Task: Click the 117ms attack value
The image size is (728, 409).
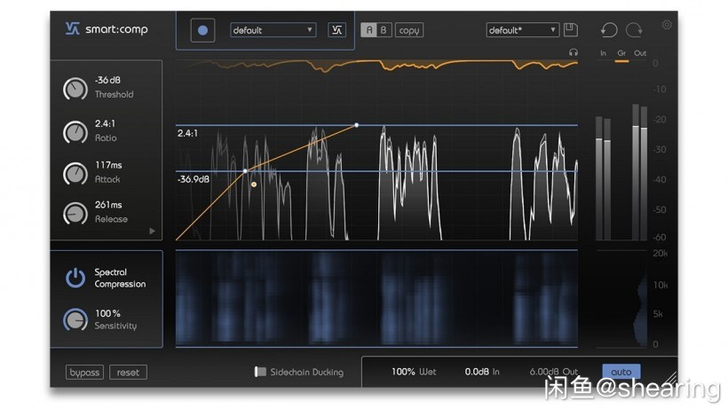Action: click(x=109, y=165)
